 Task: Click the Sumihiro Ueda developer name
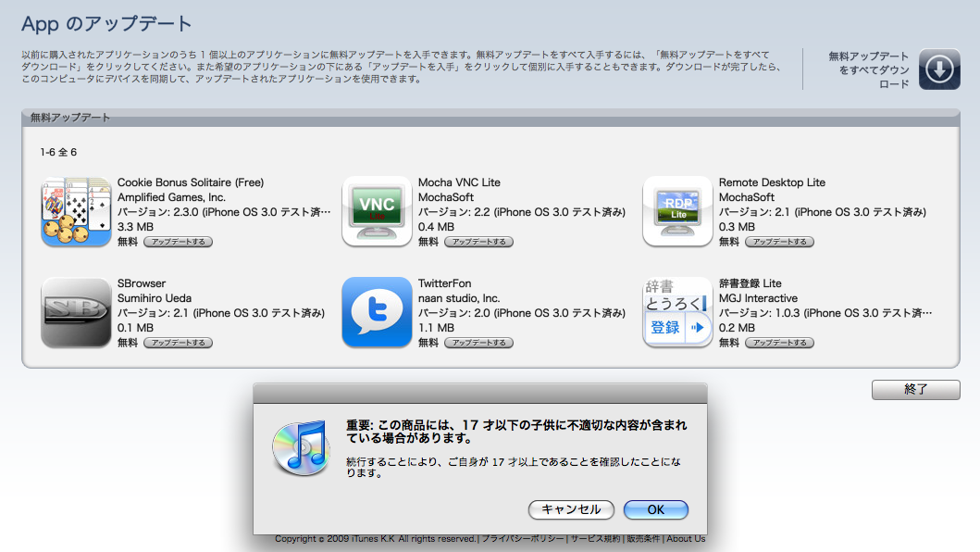pos(155,298)
